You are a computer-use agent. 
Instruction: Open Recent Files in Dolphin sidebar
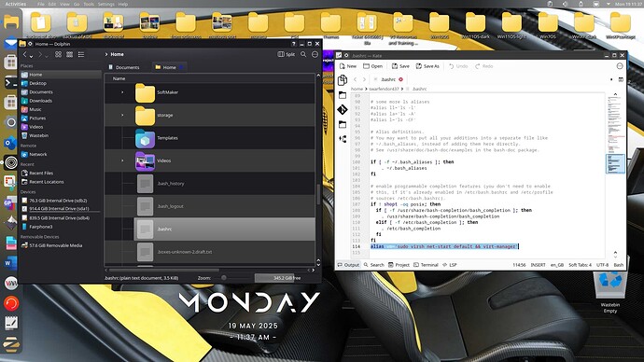(x=41, y=173)
